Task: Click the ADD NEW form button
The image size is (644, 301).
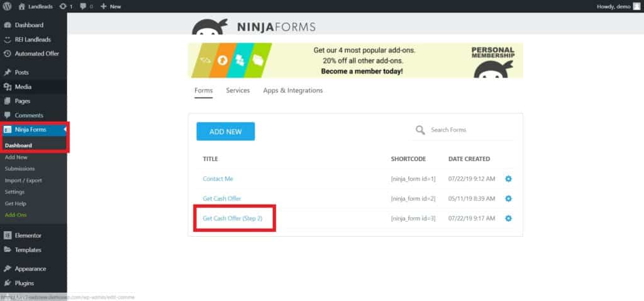Action: coord(226,132)
